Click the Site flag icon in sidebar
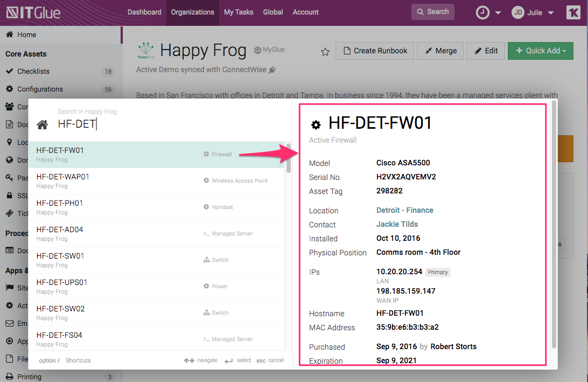588x382 pixels. click(x=9, y=287)
